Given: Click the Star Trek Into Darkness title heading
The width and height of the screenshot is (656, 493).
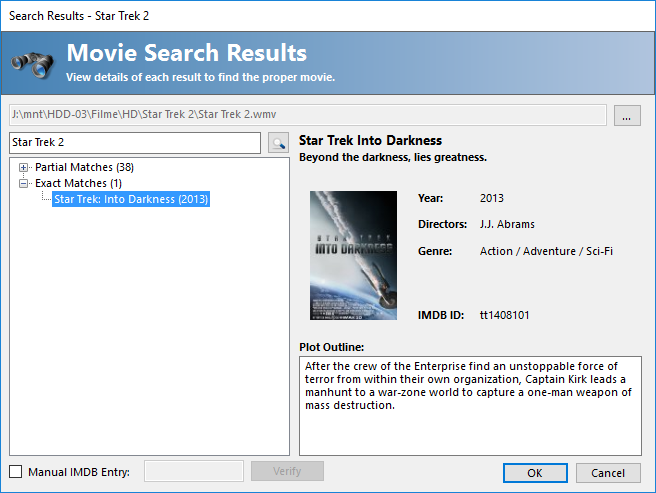Looking at the screenshot, I should 370,141.
